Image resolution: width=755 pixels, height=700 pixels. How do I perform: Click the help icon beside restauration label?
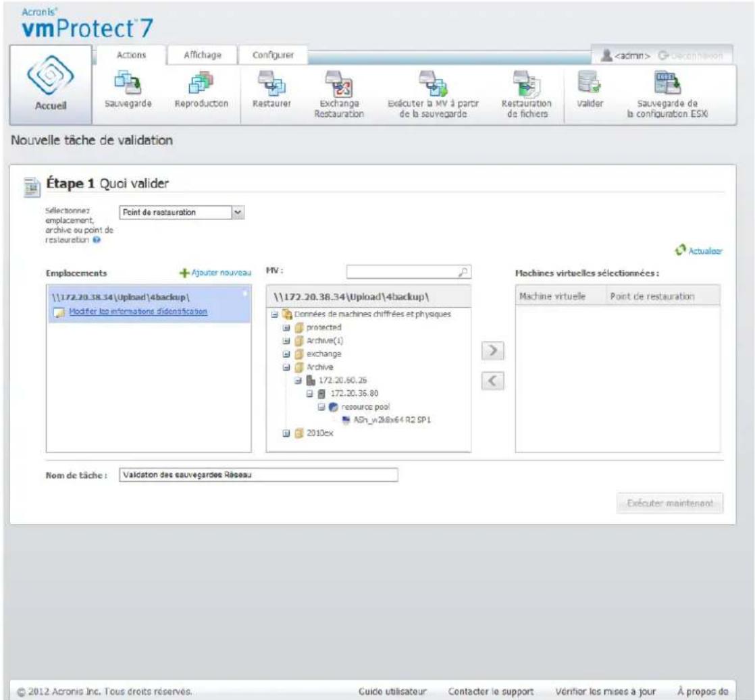click(x=97, y=240)
